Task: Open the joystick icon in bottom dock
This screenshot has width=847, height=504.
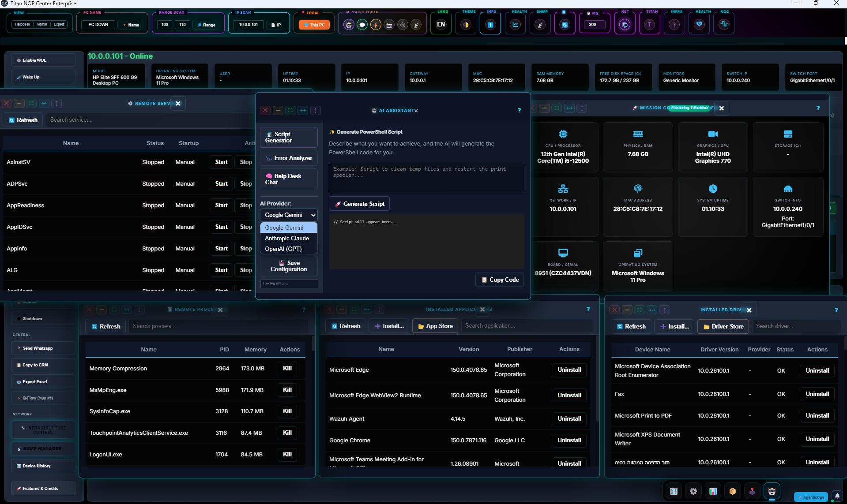Action: [753, 491]
